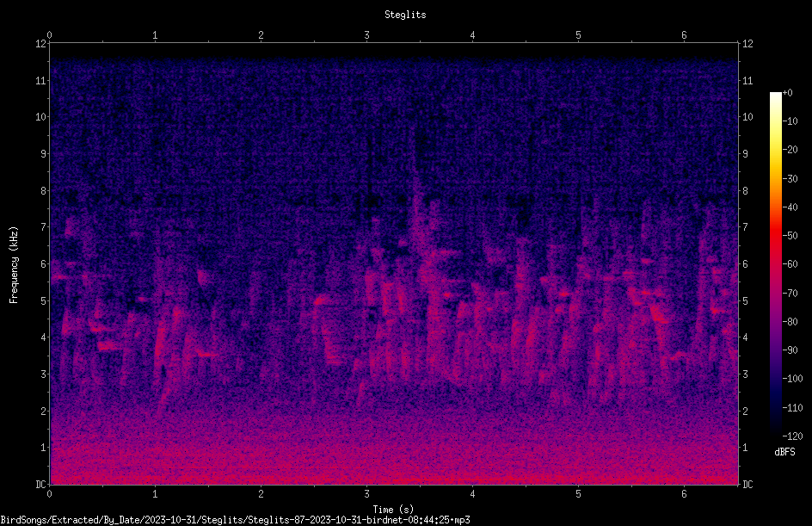812x526 pixels.
Task: Click the 4 kHz label on right frequency axis
Action: (x=745, y=337)
